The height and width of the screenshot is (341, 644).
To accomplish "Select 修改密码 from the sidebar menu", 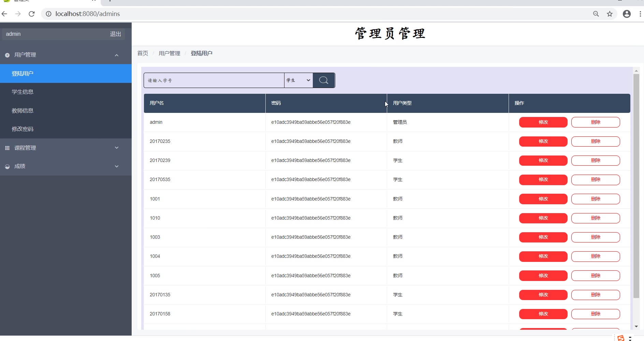I will pyautogui.click(x=23, y=129).
